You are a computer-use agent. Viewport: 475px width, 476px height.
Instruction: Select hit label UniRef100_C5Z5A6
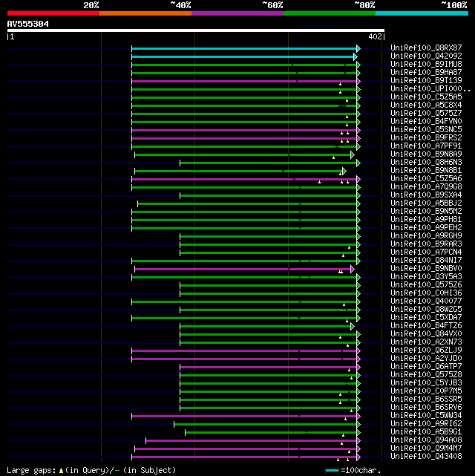[x=426, y=179]
